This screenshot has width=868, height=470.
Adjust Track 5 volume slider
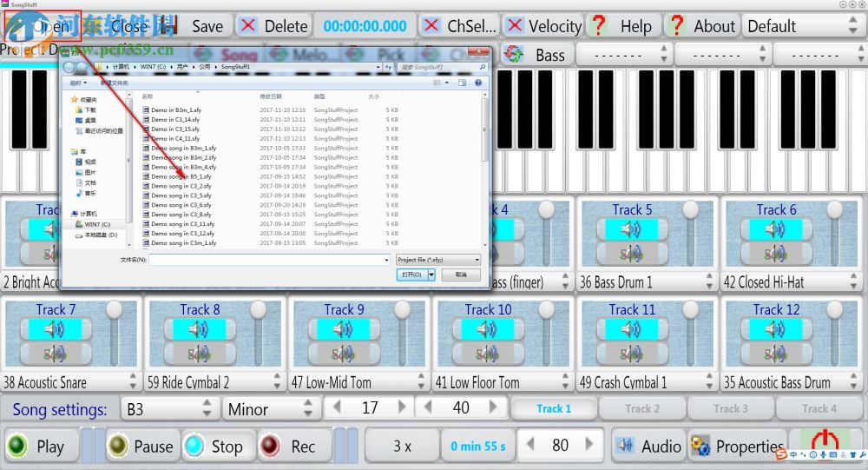pyautogui.click(x=690, y=233)
